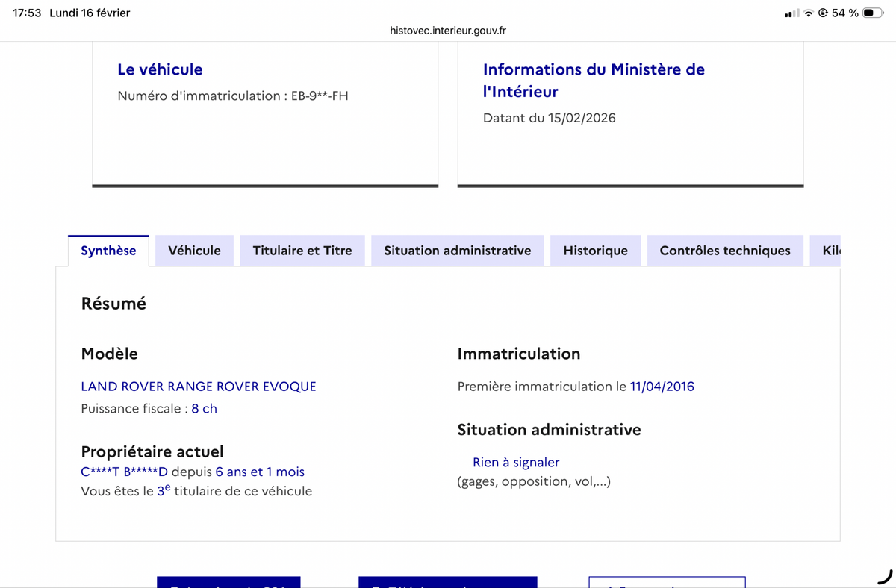Screen dimensions: 896x588
Task: Select the Situation administrative tab
Action: [x=458, y=251]
